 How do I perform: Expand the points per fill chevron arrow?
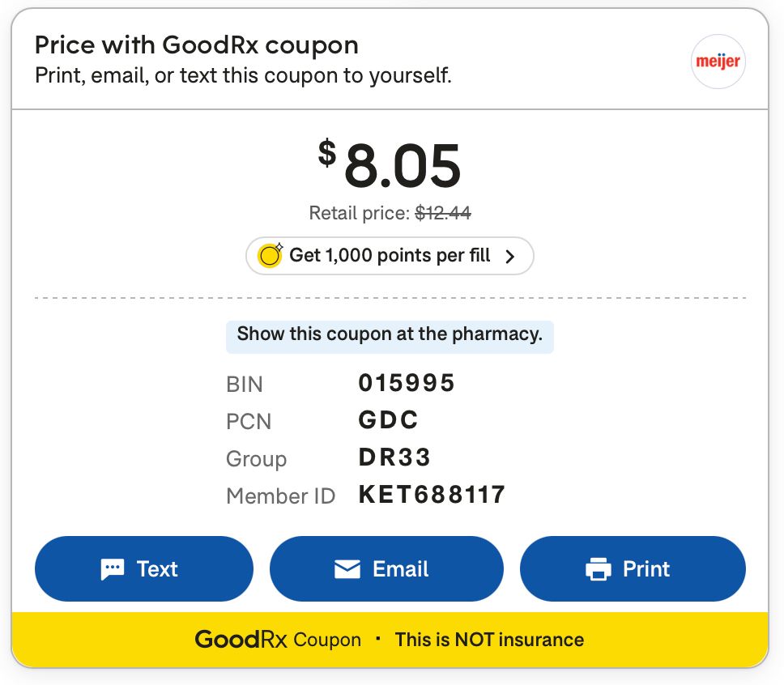coord(509,257)
